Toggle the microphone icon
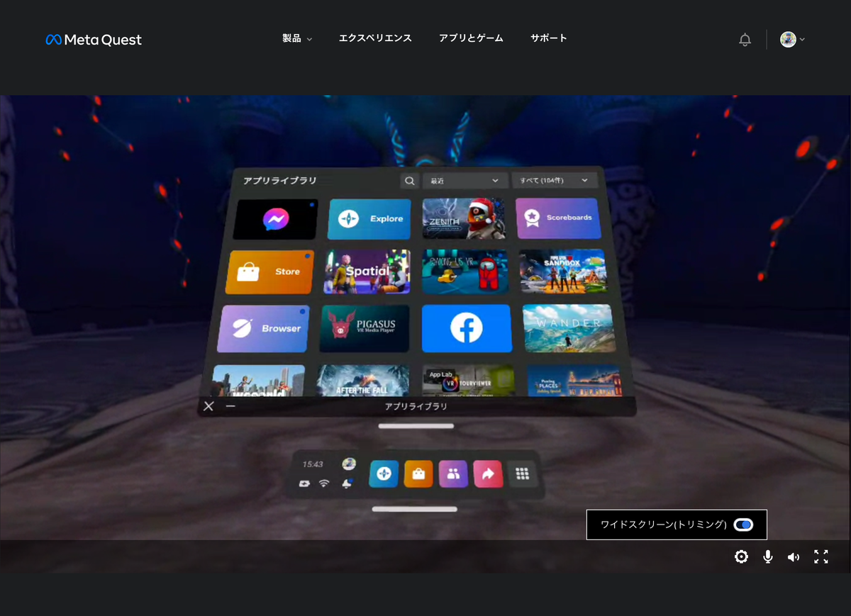 point(767,556)
